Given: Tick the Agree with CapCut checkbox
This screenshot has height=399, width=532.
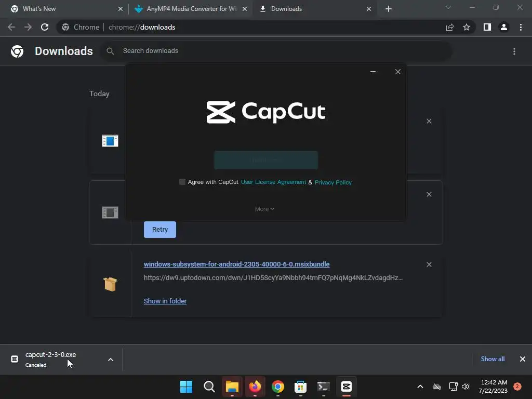Looking at the screenshot, I should click(x=182, y=182).
